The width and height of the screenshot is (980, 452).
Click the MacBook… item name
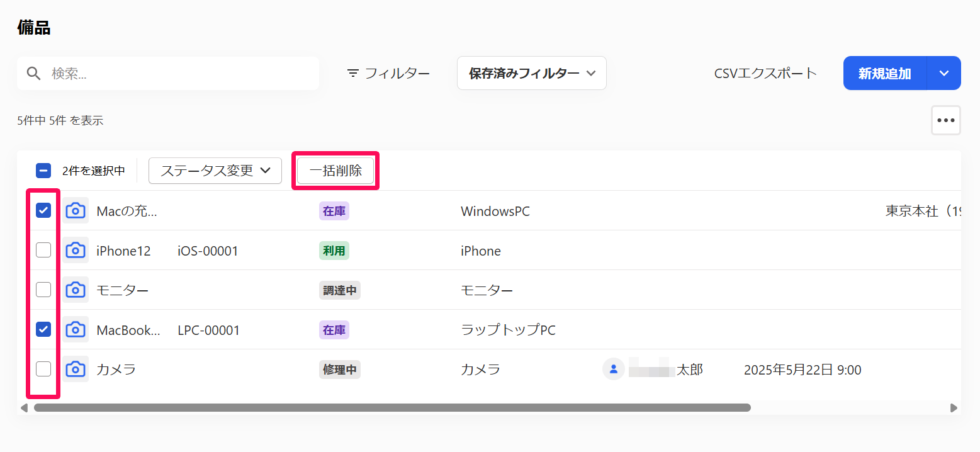[128, 330]
